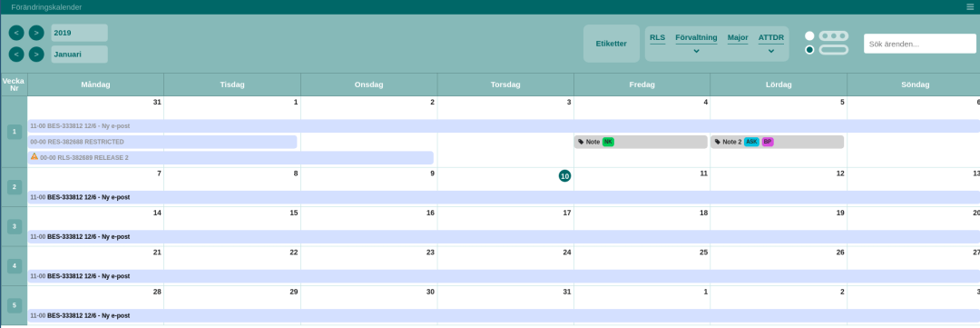The width and height of the screenshot is (980, 328).
Task: Click the warning triangle on RLS-382689 RELEASE 2
Action: (x=34, y=156)
